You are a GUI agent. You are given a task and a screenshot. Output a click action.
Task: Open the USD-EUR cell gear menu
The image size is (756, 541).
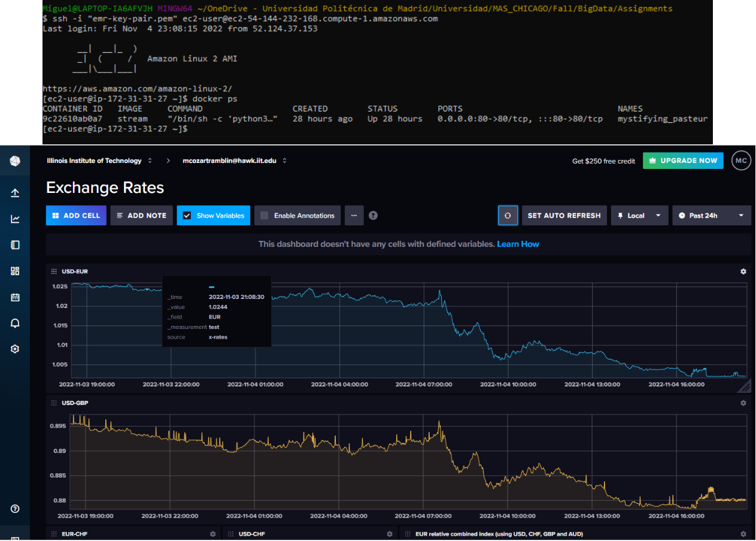coord(743,271)
